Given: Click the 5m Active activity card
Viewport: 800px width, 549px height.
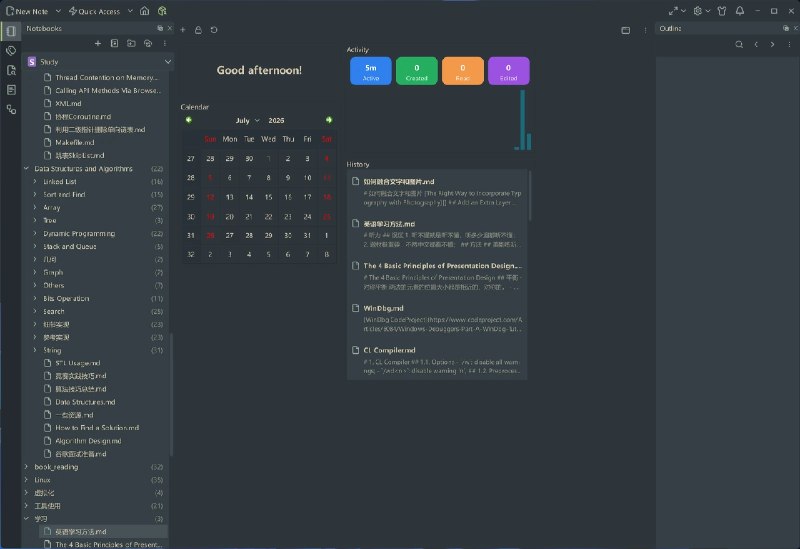Looking at the screenshot, I should [371, 71].
